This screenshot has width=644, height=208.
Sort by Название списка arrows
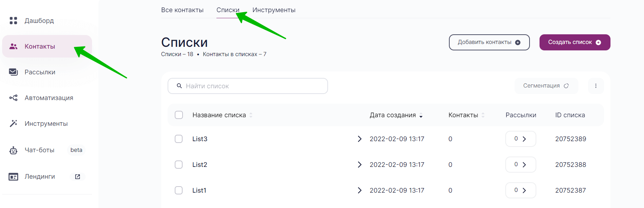pos(251,115)
